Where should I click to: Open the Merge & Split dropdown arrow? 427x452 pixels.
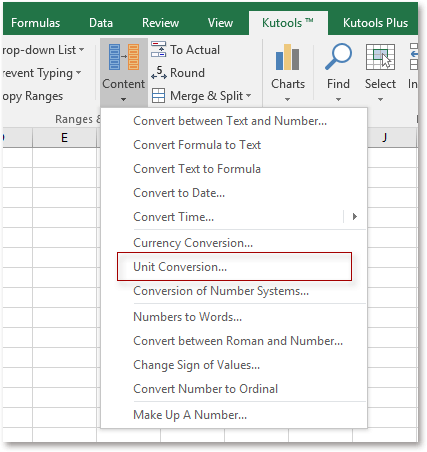tap(248, 96)
